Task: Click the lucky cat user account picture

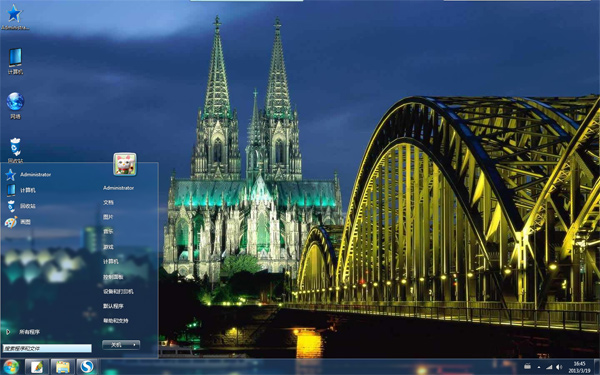Action: (125, 164)
